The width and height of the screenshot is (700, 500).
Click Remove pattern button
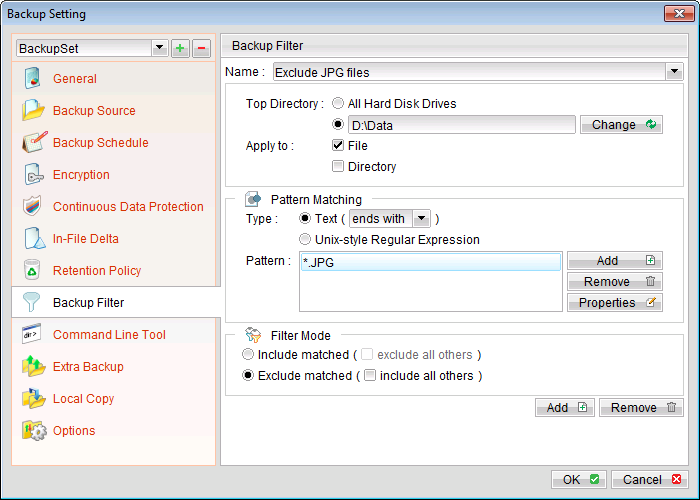coord(615,282)
